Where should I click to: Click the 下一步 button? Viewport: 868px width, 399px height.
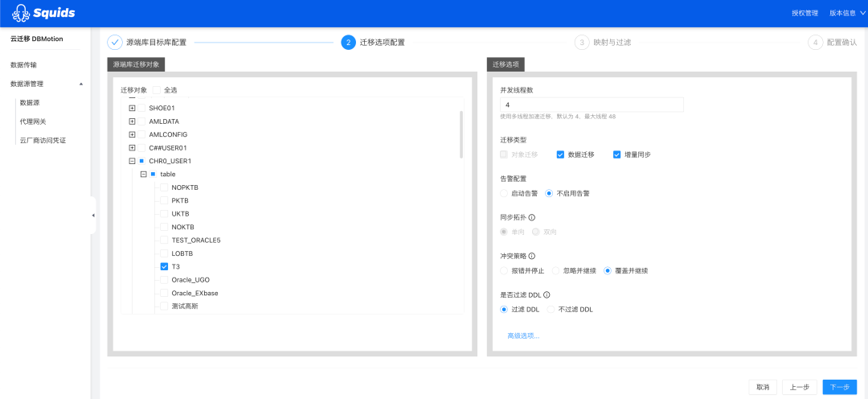(x=839, y=387)
